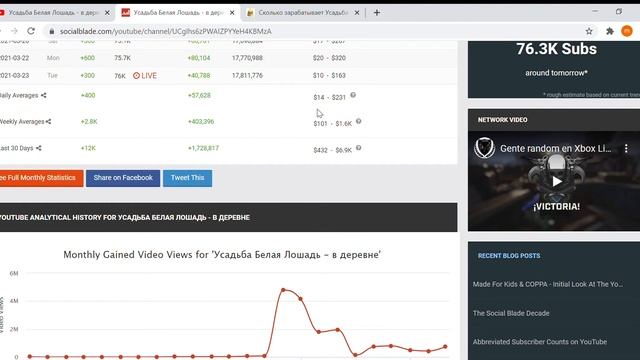Screen dimensions: 640x360
Task: Click the share icon next to Daily Averages
Action: [x=43, y=96]
